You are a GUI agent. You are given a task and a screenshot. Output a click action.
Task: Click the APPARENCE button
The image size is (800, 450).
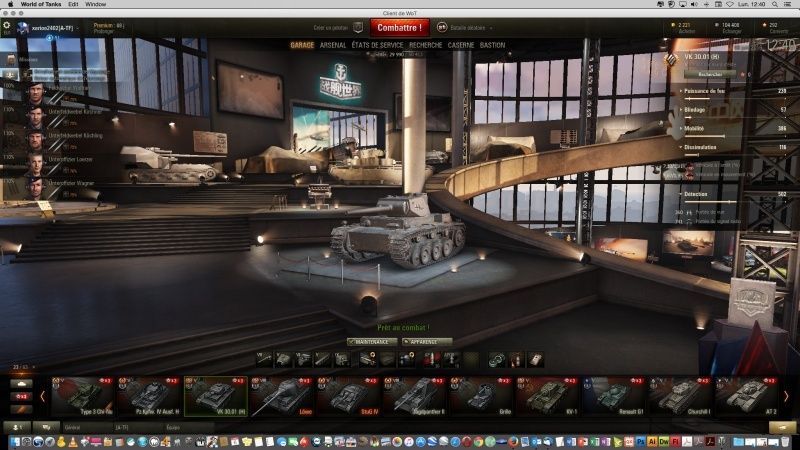427,342
